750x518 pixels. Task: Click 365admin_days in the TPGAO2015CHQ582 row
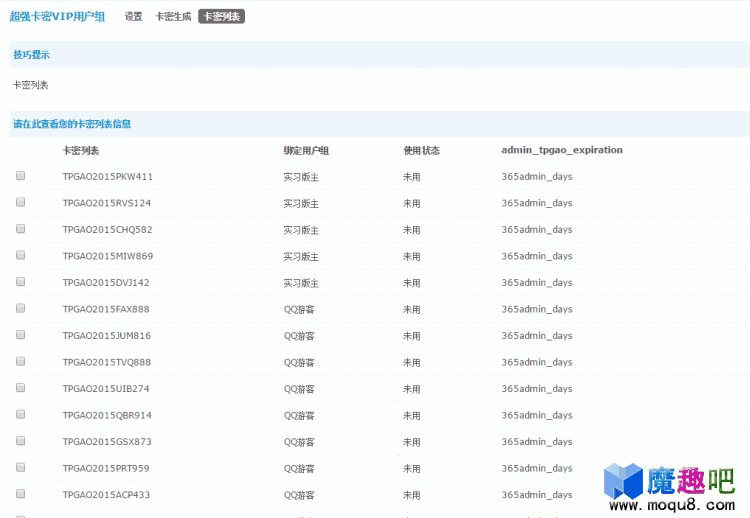tap(537, 230)
